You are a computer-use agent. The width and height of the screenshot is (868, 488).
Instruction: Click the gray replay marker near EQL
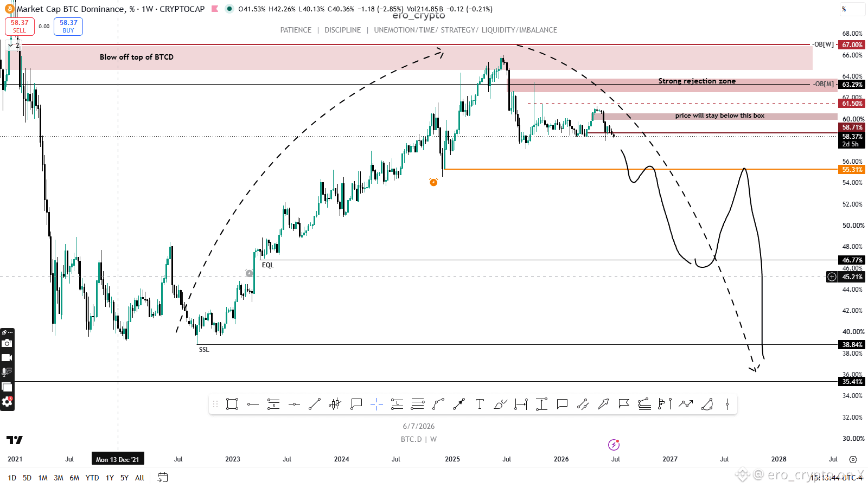[x=249, y=273]
